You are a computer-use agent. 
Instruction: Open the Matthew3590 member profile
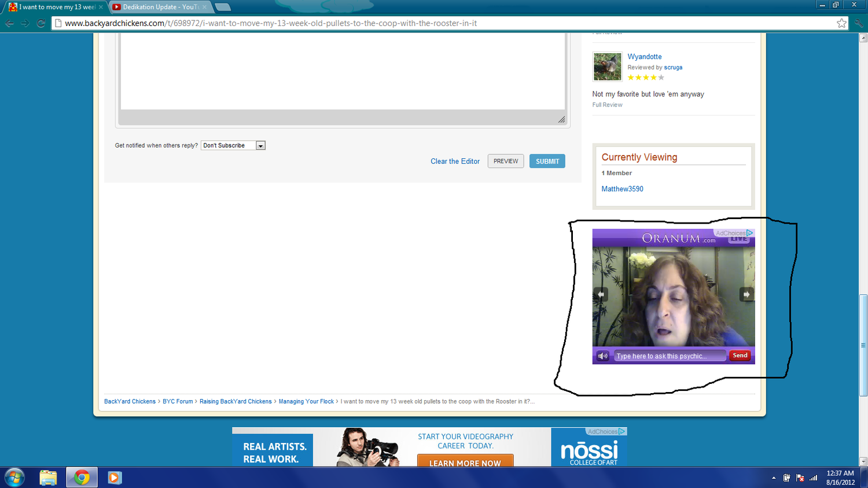(622, 189)
